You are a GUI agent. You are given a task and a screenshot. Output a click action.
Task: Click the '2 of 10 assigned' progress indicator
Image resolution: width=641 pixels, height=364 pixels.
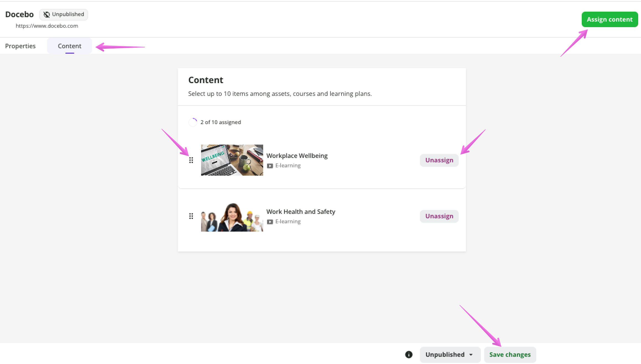click(220, 122)
